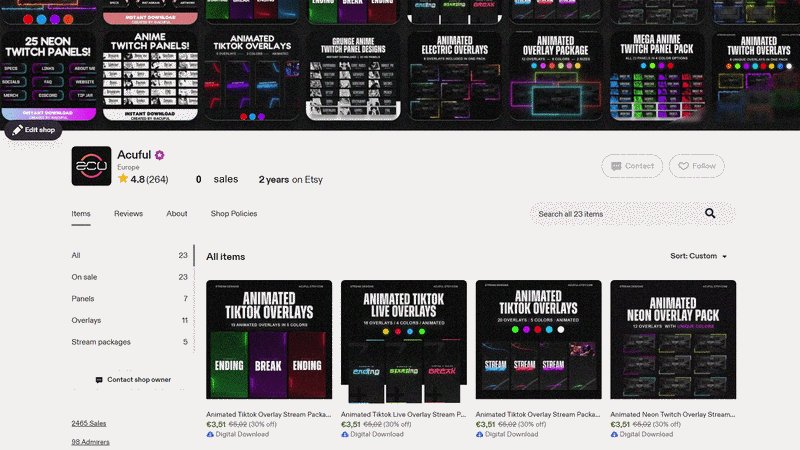The image size is (800, 450).
Task: Click the Mega Anime Twitch Panel Pack banner
Action: click(657, 76)
